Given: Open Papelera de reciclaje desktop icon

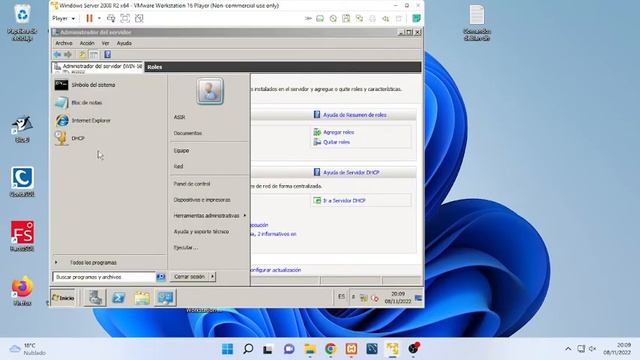Looking at the screenshot, I should tap(22, 22).
